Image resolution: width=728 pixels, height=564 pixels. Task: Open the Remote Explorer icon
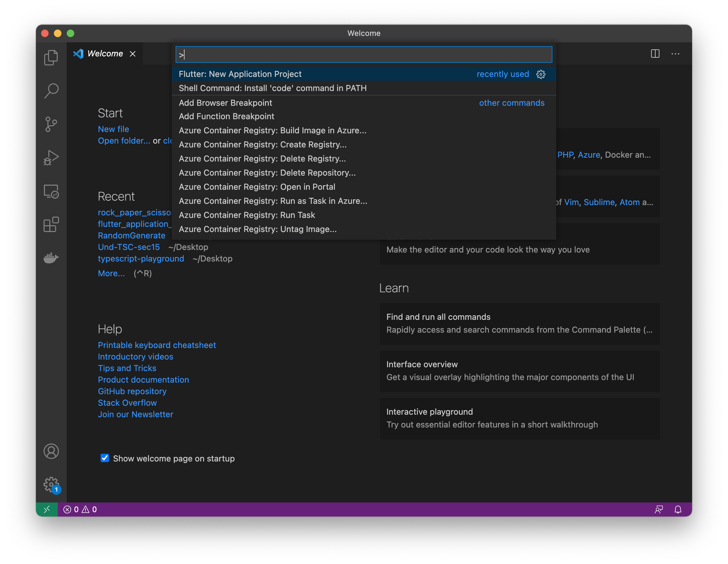pyautogui.click(x=51, y=191)
